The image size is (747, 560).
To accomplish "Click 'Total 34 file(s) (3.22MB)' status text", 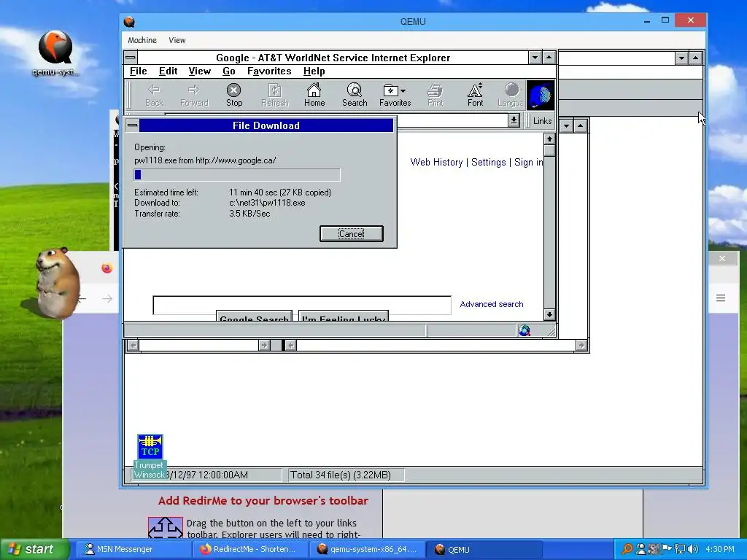I will click(x=341, y=475).
